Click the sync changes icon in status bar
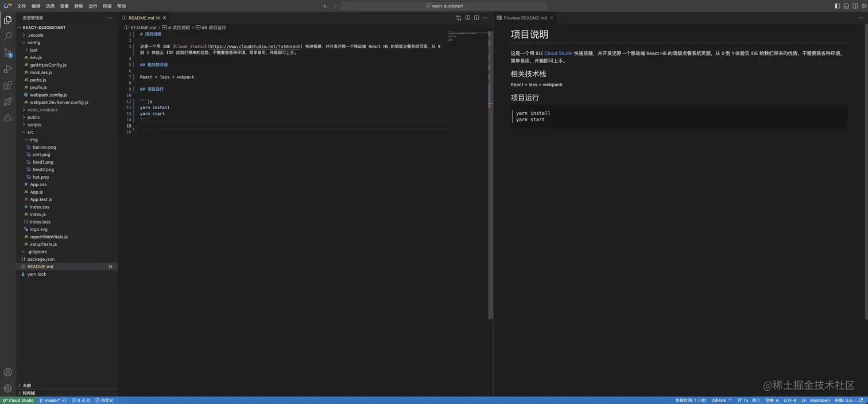Image resolution: width=868 pixels, height=404 pixels. [x=64, y=401]
